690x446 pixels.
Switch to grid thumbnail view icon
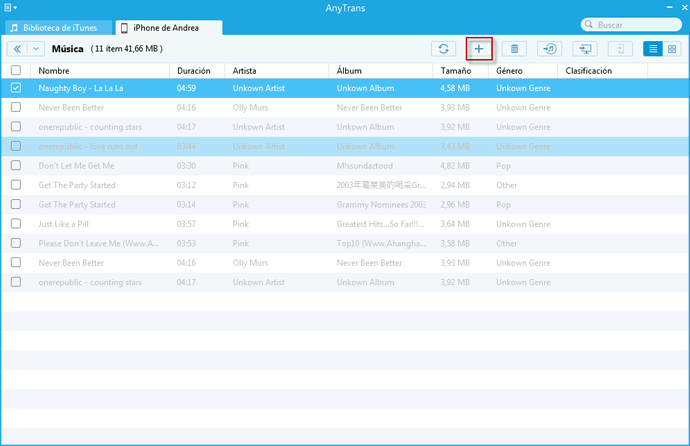[672, 49]
